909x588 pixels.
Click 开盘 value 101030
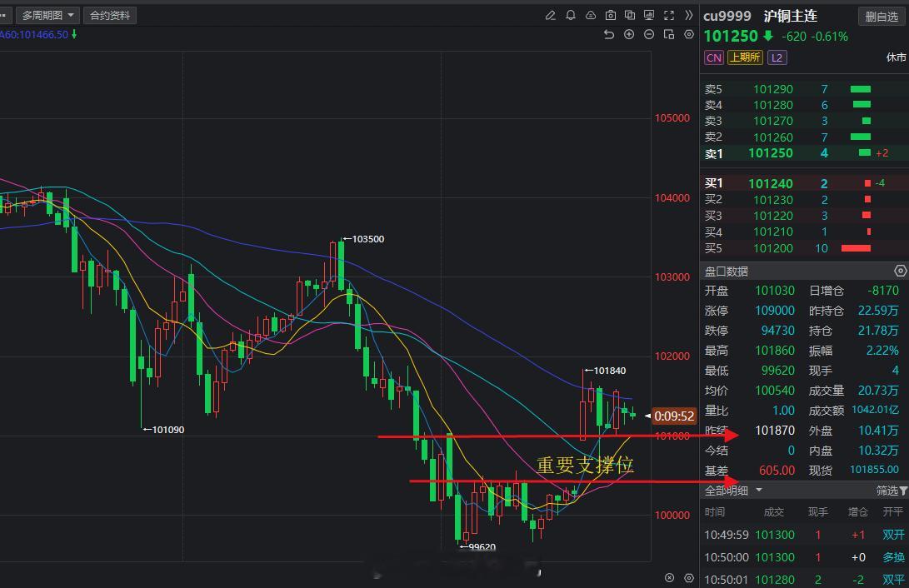[x=775, y=291]
